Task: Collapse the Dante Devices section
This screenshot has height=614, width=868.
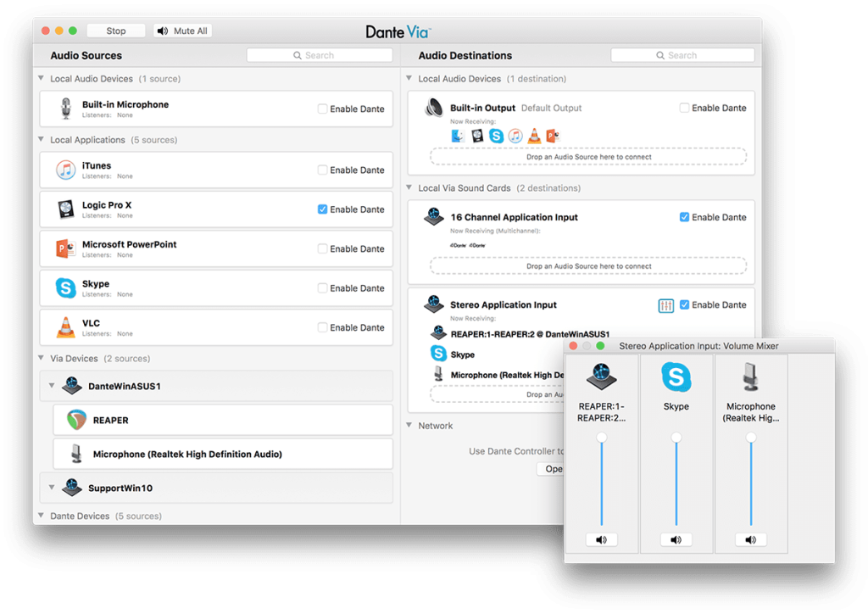Action: pos(41,515)
